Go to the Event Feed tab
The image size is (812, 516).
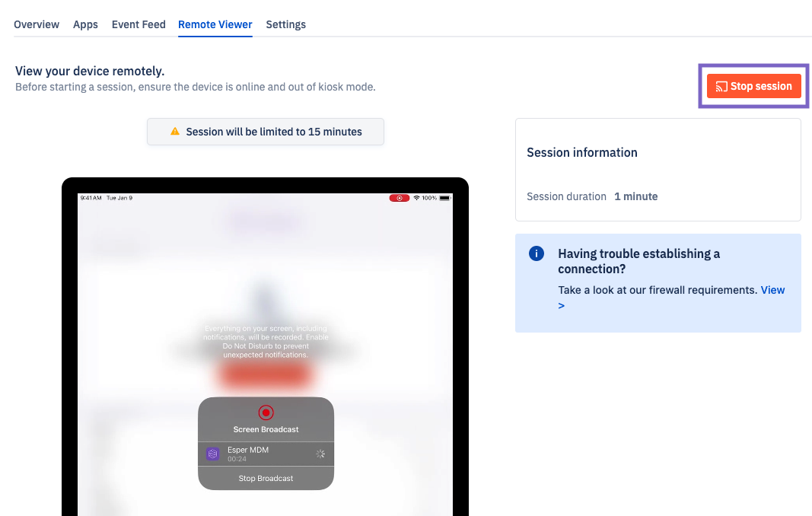(x=139, y=24)
